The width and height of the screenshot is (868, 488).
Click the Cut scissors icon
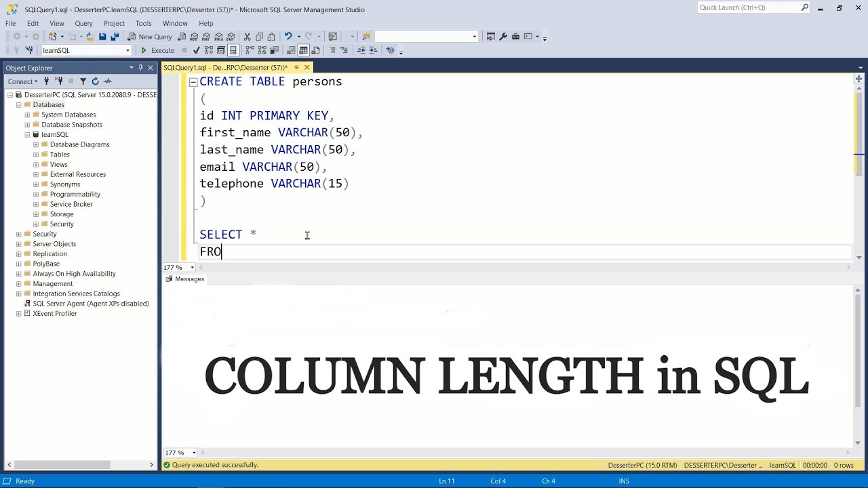coord(248,37)
